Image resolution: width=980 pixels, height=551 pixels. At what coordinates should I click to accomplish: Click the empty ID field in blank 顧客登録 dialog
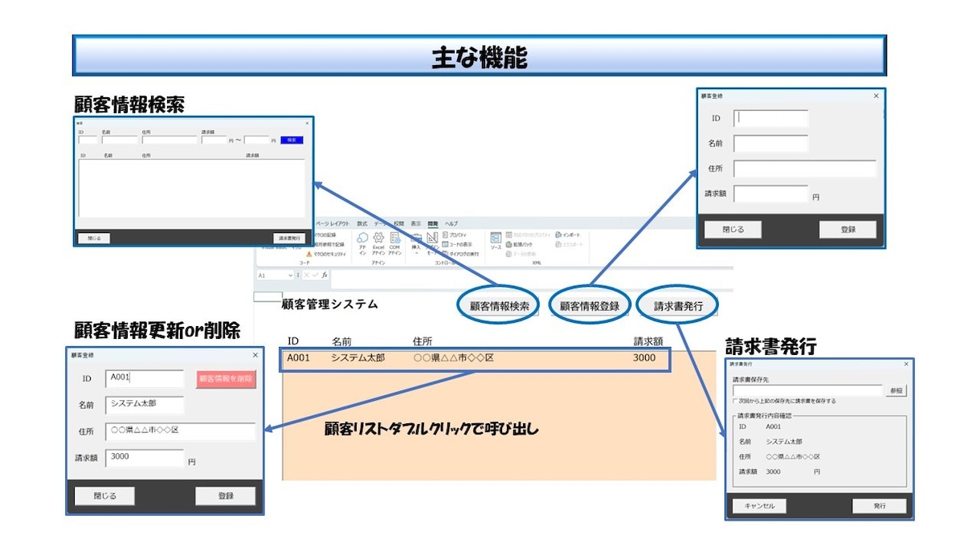coord(770,118)
